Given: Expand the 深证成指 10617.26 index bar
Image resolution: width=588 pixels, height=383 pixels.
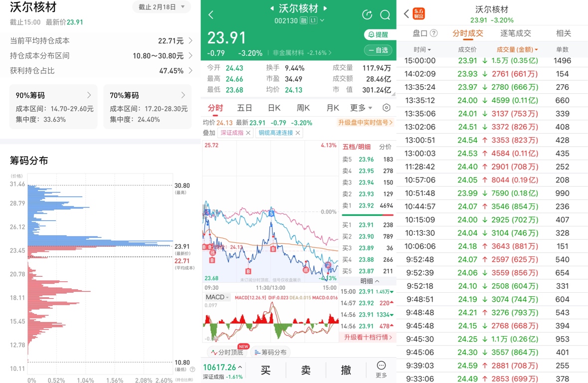Looking at the screenshot, I should tap(223, 371).
